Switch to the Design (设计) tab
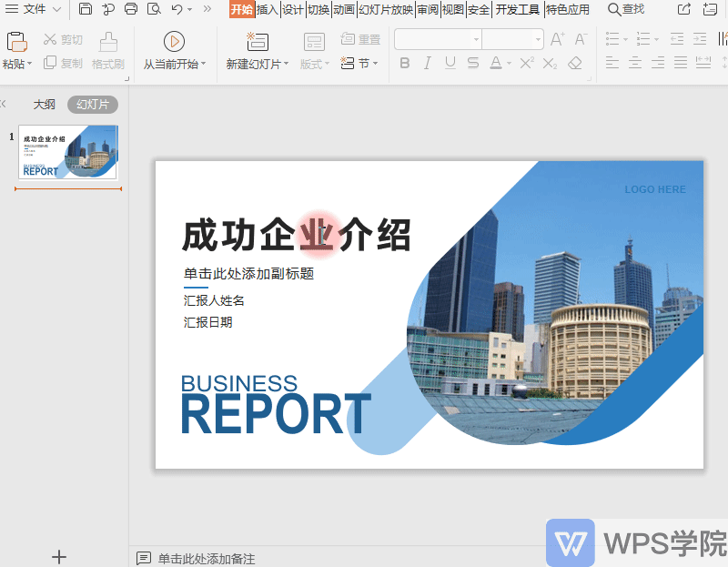 point(293,9)
